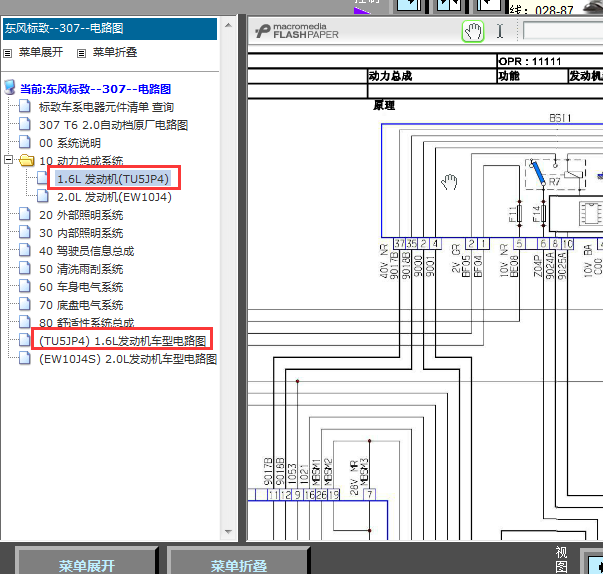The height and width of the screenshot is (574, 603).
Task: Click the left-pane layout icon at top
Action: point(408,5)
